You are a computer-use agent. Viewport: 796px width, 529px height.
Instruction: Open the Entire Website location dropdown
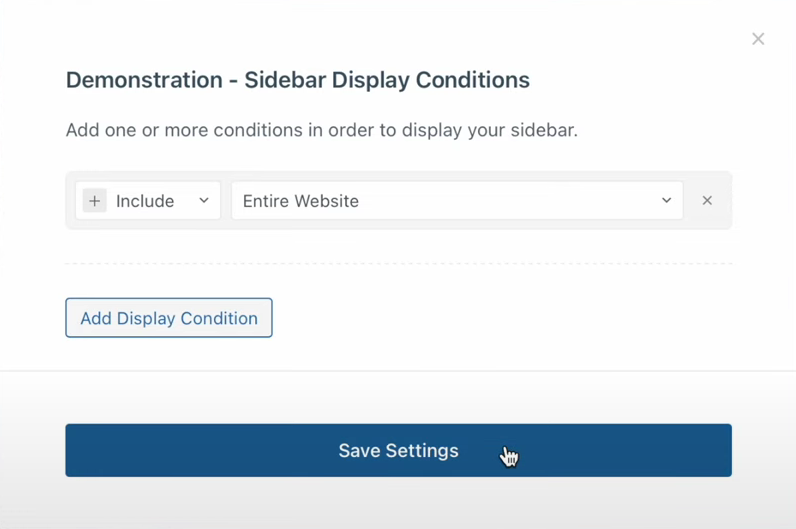click(456, 201)
